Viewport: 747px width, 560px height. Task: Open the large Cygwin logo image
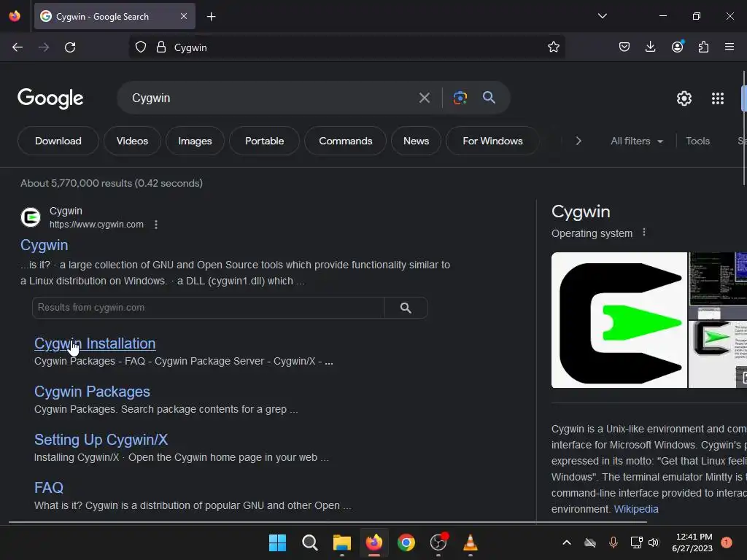click(x=619, y=320)
